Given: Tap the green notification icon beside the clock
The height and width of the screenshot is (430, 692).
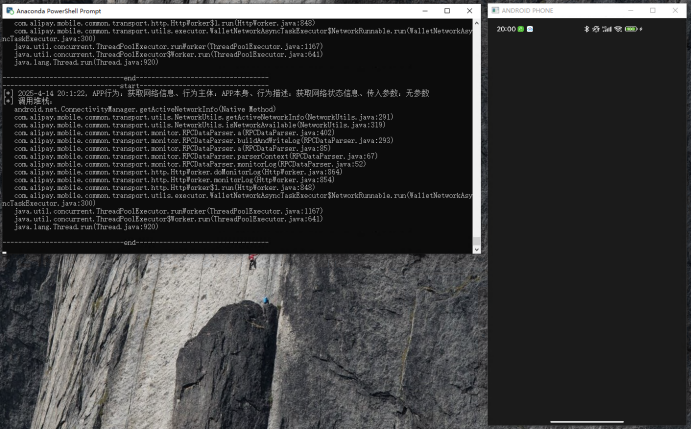Looking at the screenshot, I should [x=521, y=29].
